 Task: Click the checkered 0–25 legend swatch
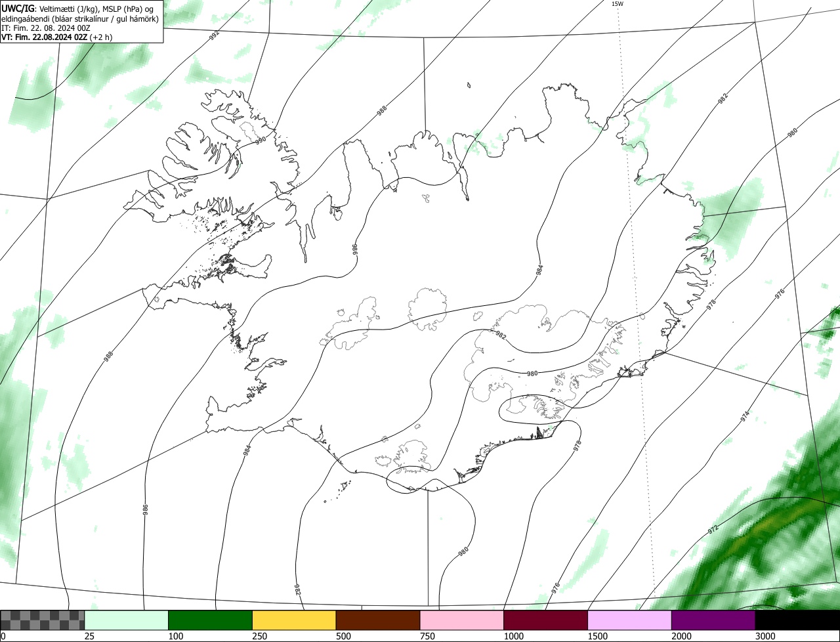tap(43, 620)
